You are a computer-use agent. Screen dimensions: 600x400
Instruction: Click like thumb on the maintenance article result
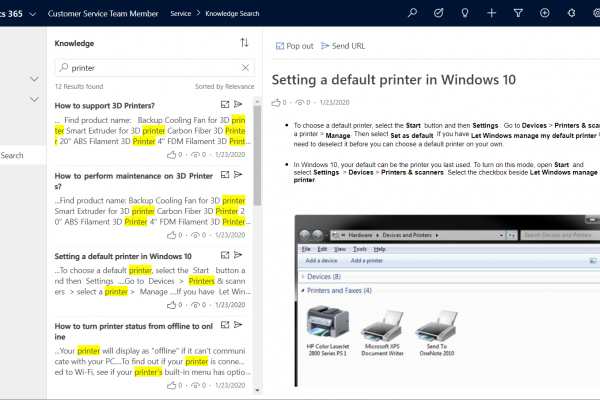click(x=171, y=235)
